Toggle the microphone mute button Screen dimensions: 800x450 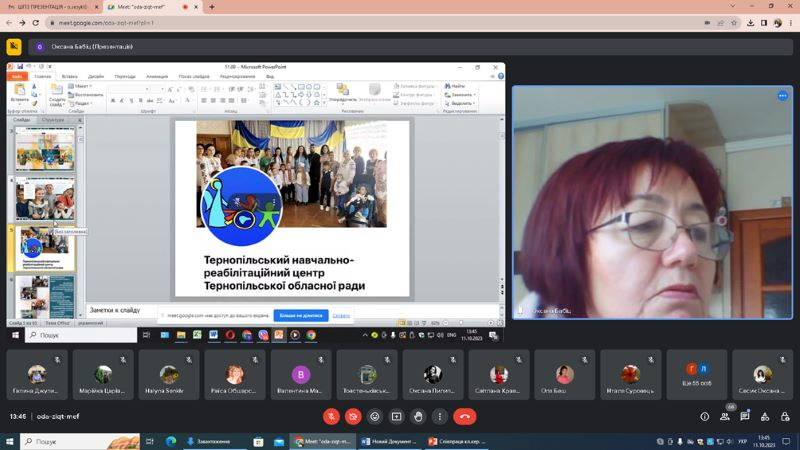[x=331, y=417]
